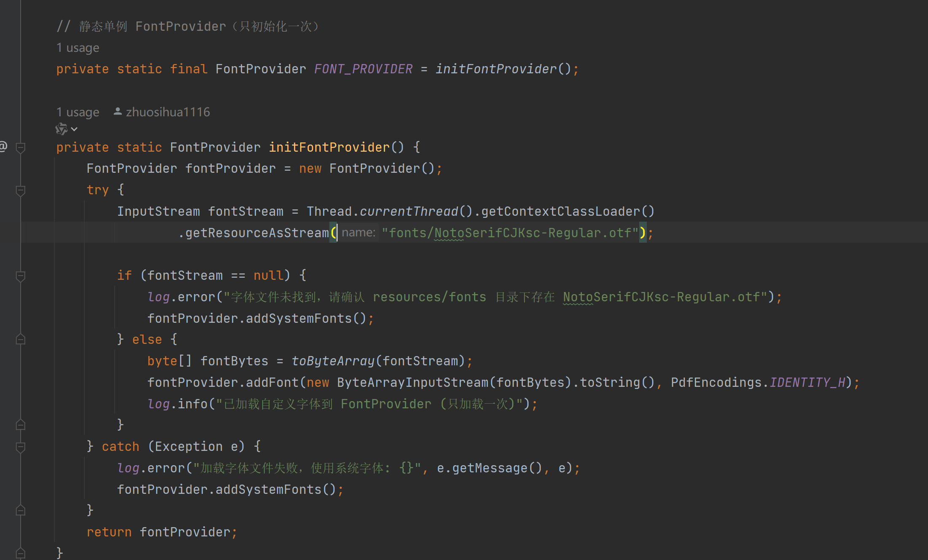This screenshot has height=560, width=928.
Task: Click the zhuosihua1116 author annotation
Action: coord(167,112)
